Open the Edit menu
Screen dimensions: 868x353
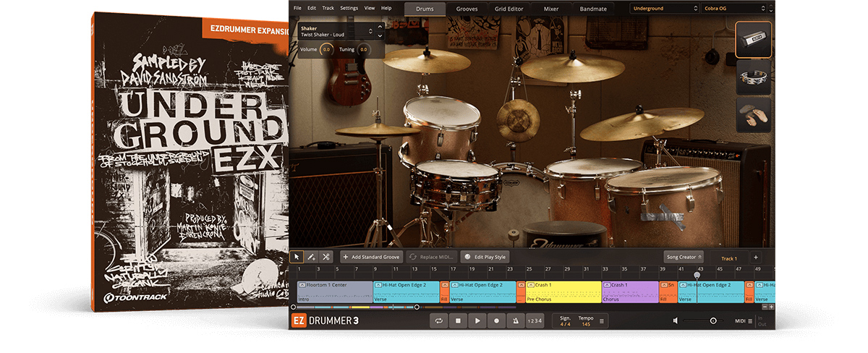click(312, 8)
